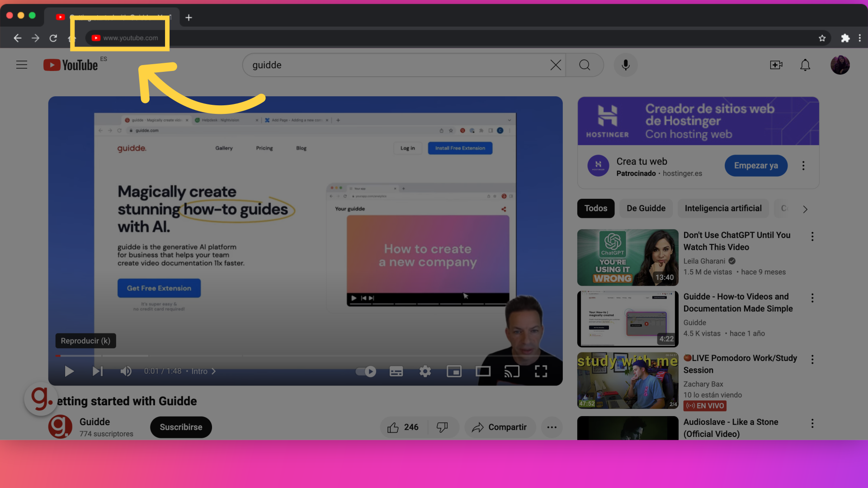Dislike the video
Screen dimensions: 868x488
click(x=442, y=427)
